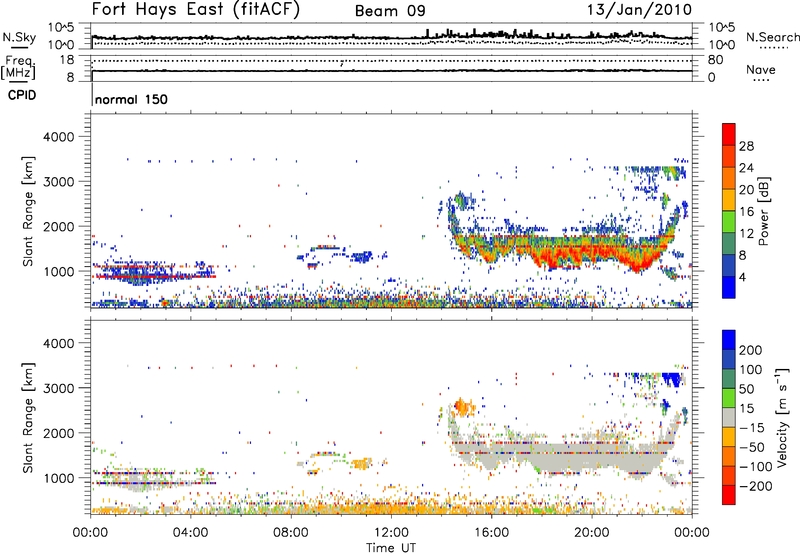The height and width of the screenshot is (554, 800).
Task: Select the Freq. [MHz] axis label
Action: (x=18, y=68)
